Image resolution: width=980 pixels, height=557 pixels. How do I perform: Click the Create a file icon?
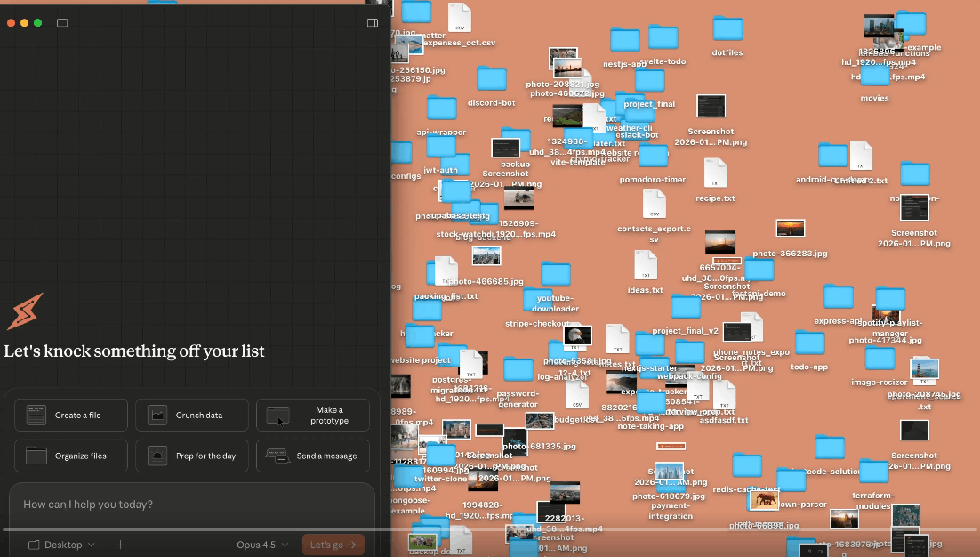(x=36, y=416)
